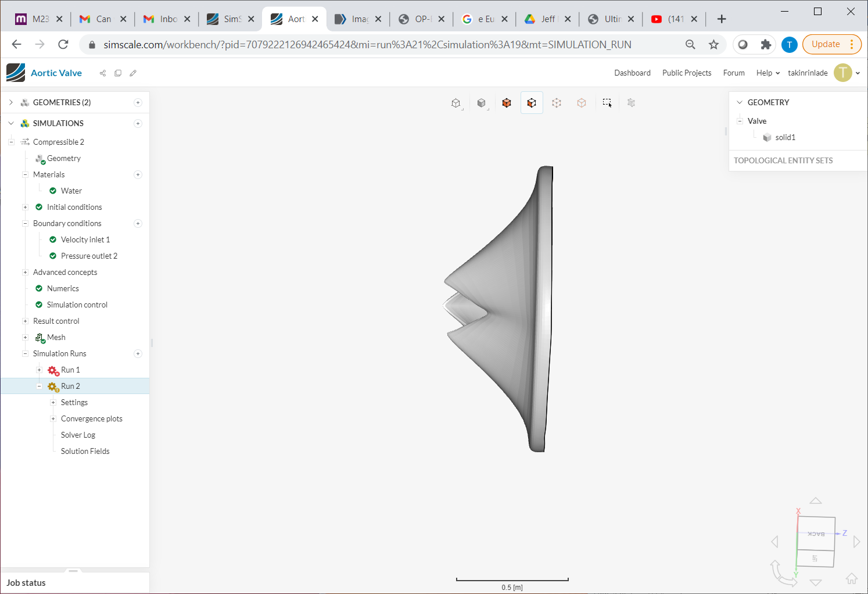This screenshot has width=868, height=594.
Task: Click the home icon on the navigation cube controls
Action: pyautogui.click(x=851, y=578)
